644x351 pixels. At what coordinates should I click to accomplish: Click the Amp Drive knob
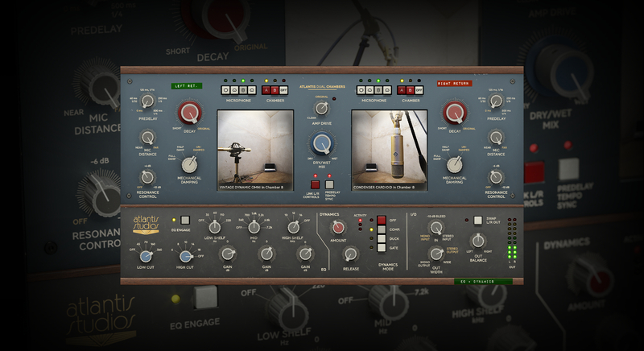[x=321, y=109]
